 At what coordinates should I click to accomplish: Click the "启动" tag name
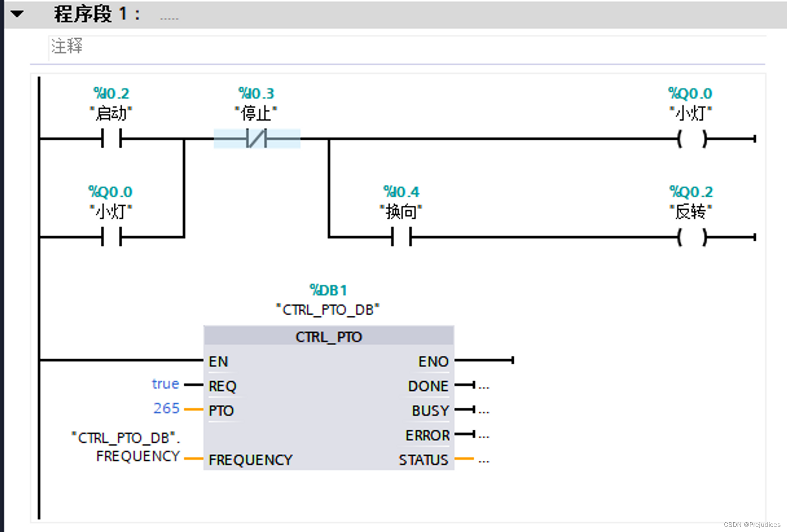pos(111,113)
